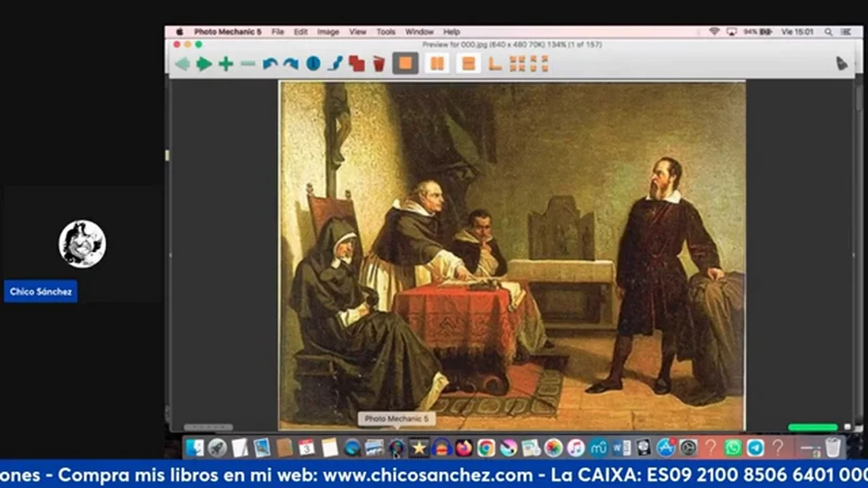
Task: Click the tag icon at toolbar's right end
Action: coord(842,63)
